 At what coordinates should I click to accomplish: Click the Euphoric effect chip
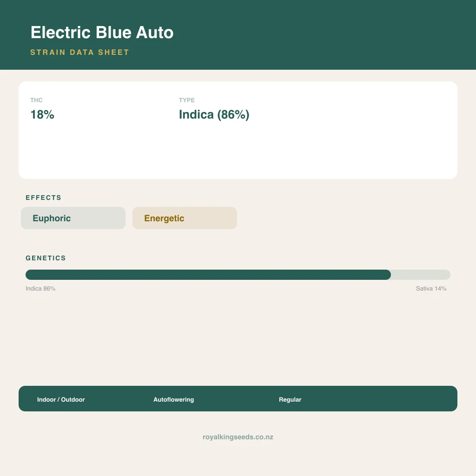73,218
